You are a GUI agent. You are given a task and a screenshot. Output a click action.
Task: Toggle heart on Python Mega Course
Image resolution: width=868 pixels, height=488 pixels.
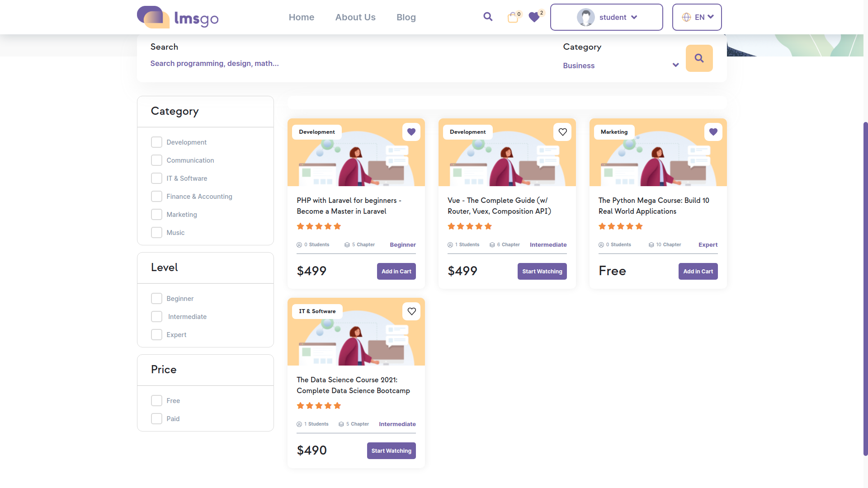[x=713, y=132]
